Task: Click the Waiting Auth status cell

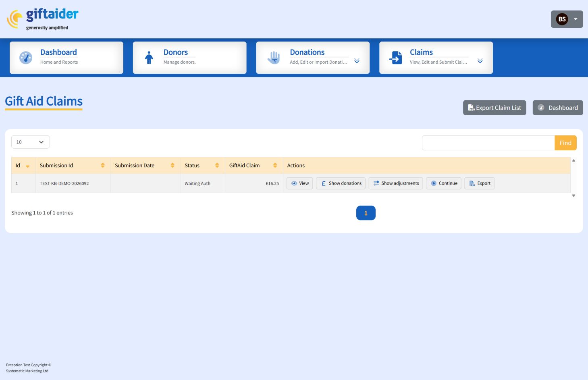Action: coord(203,183)
